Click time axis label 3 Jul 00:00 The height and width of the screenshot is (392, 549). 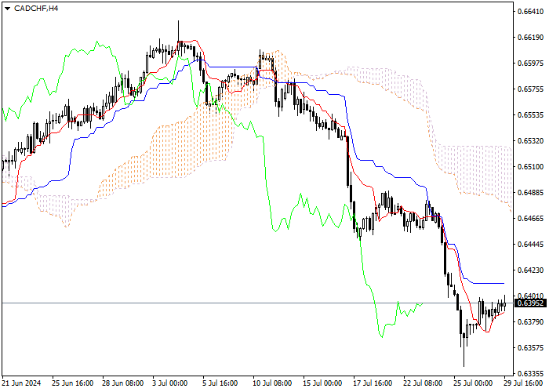[170, 383]
